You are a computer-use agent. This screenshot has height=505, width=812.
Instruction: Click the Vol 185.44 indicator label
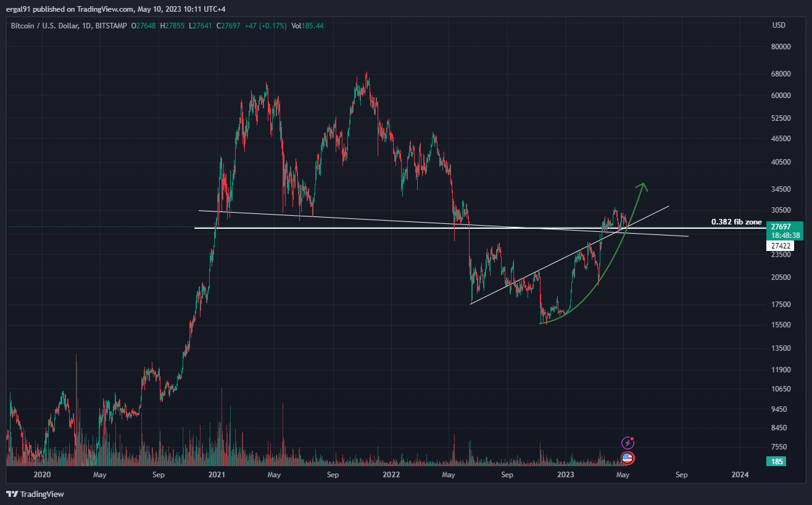tap(307, 26)
